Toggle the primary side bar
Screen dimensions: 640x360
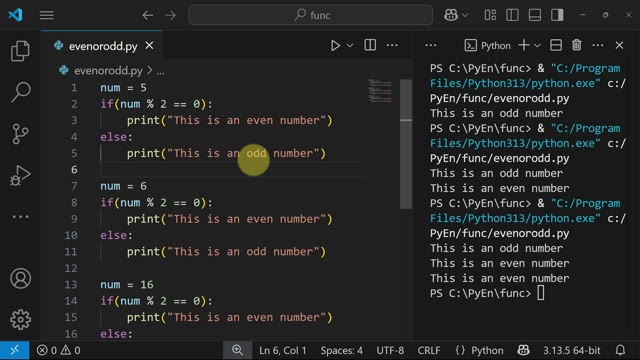[512, 15]
